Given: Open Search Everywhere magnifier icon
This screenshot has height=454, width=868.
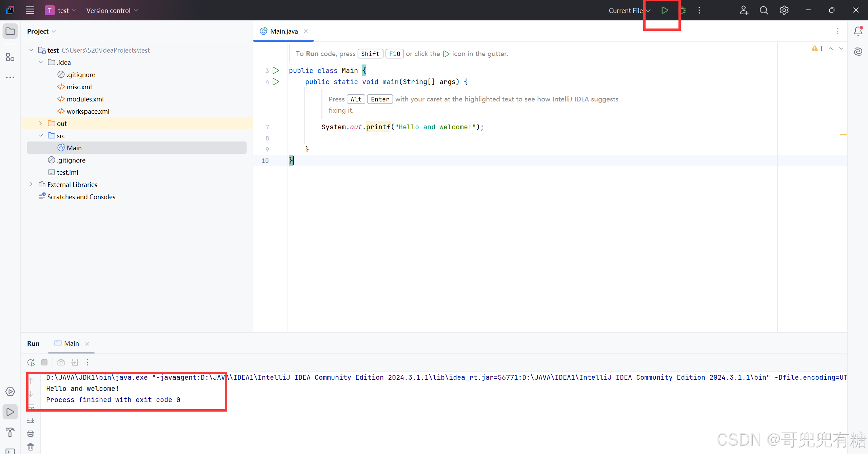Looking at the screenshot, I should (x=764, y=10).
